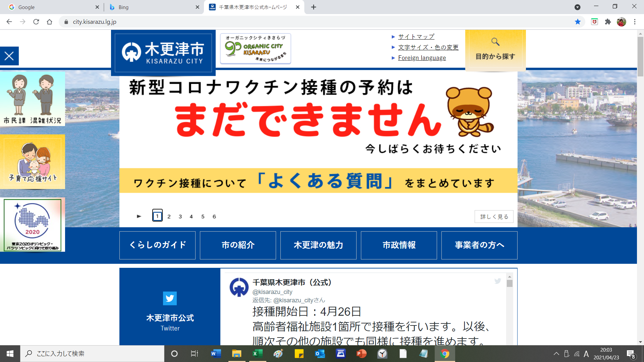Open Cortana circle icon
Image resolution: width=644 pixels, height=362 pixels.
(174, 354)
